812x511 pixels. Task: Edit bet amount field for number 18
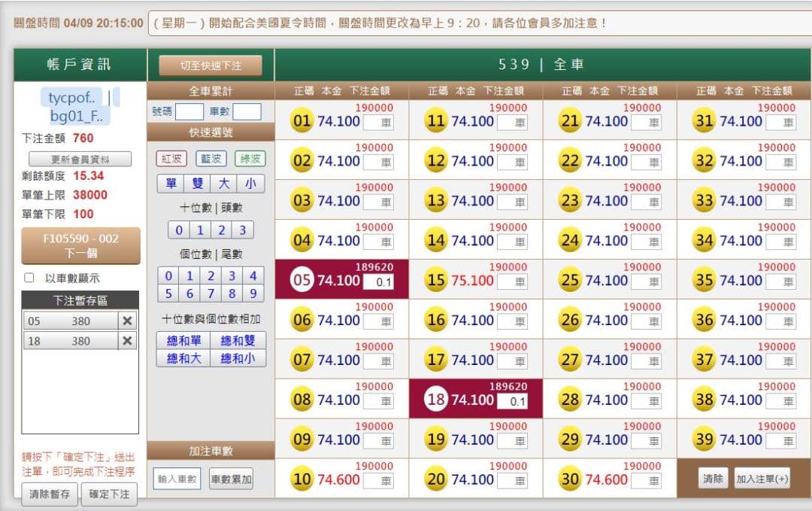[x=512, y=401]
